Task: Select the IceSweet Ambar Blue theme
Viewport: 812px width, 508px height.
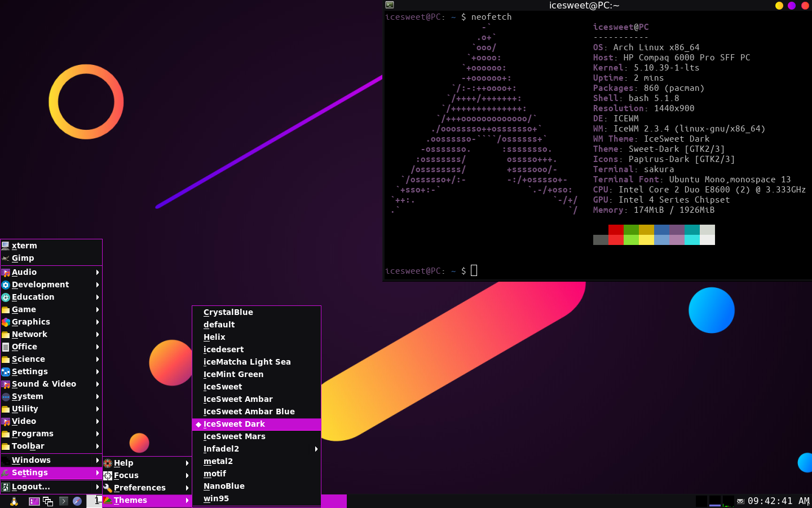Action: coord(257,411)
